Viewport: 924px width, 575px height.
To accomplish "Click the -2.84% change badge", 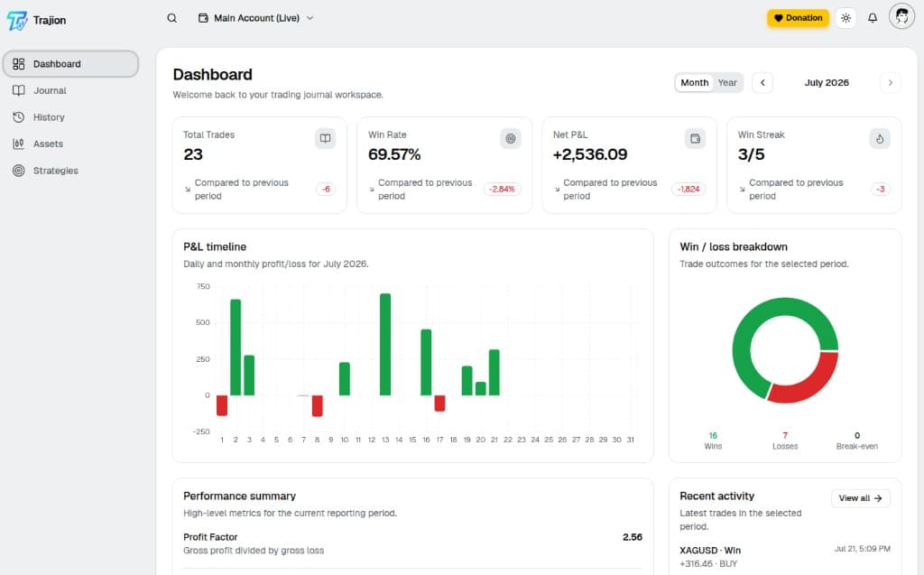I will [x=502, y=190].
